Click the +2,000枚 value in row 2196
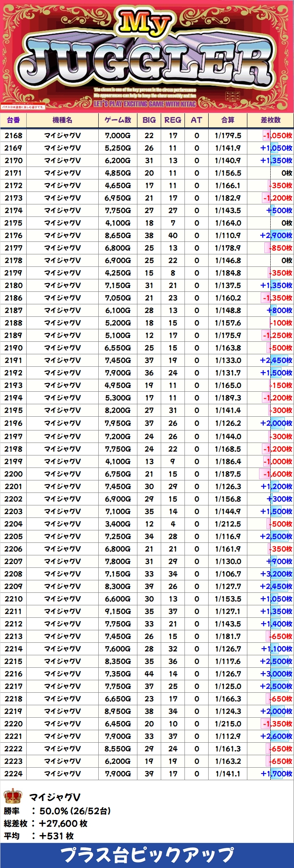The height and width of the screenshot is (868, 294). tap(276, 423)
